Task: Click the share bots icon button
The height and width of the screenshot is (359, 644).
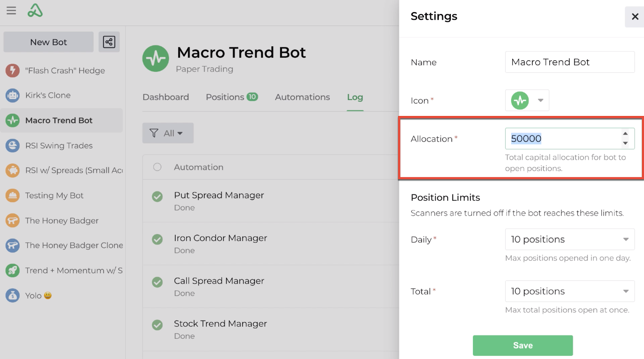Action: pos(109,42)
